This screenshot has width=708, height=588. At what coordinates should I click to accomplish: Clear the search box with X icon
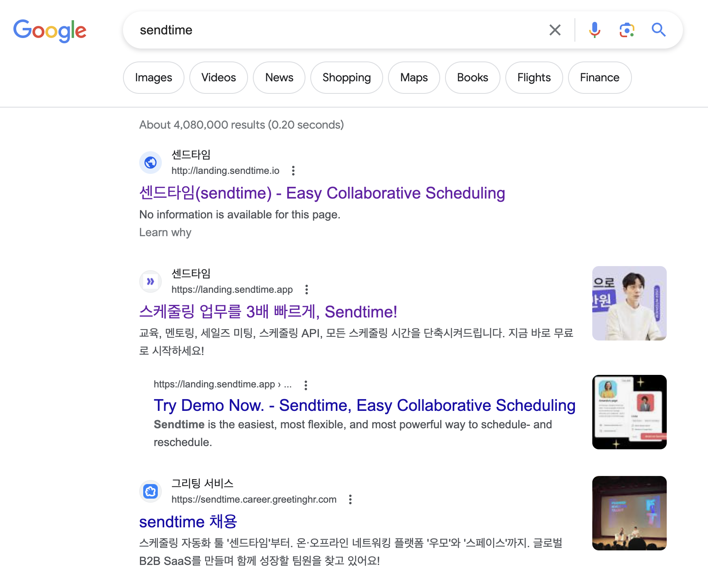555,30
